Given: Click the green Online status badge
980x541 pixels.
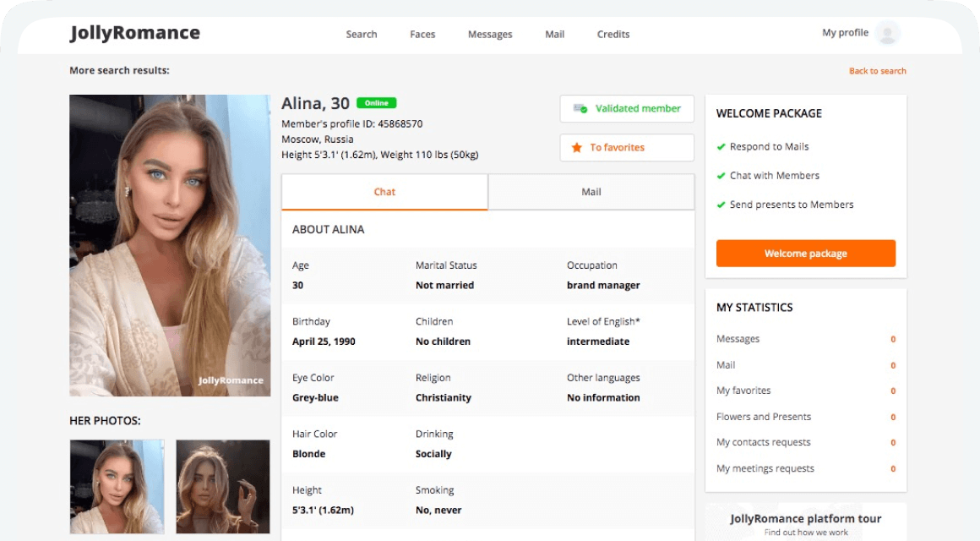Looking at the screenshot, I should coord(376,103).
